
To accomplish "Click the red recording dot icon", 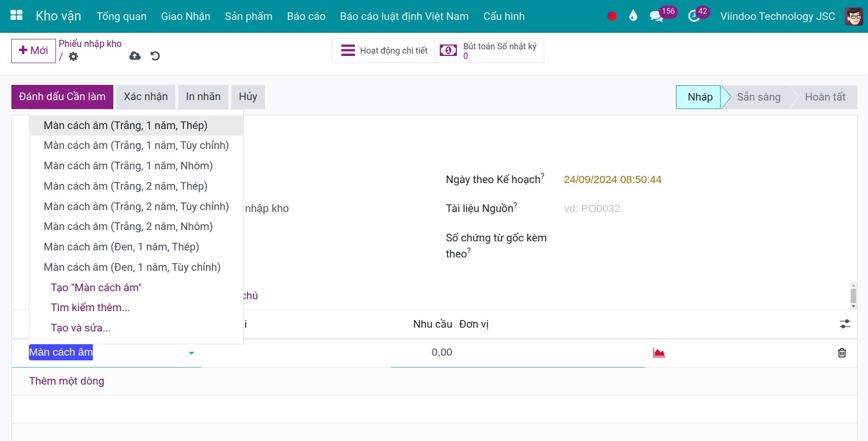I will [612, 16].
